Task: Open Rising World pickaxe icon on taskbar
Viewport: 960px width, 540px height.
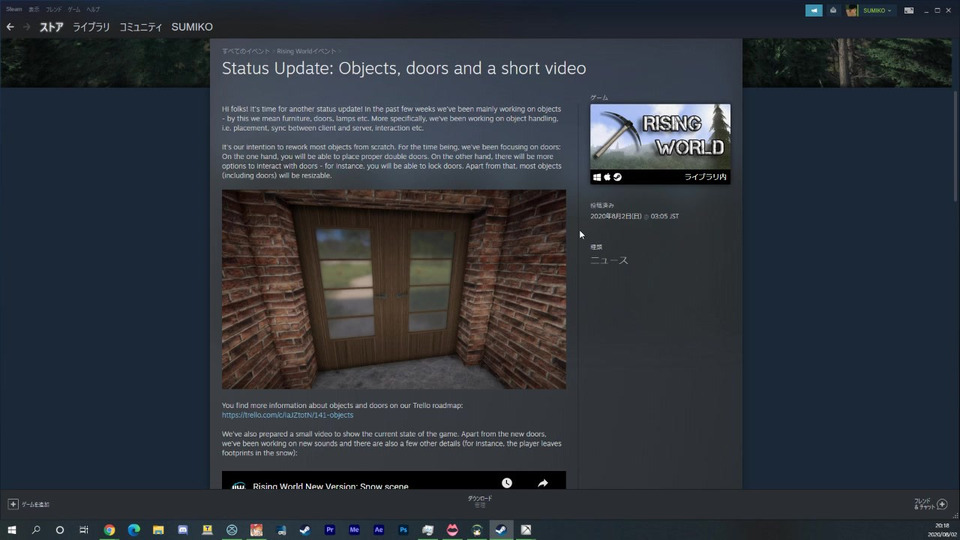Action: point(525,530)
